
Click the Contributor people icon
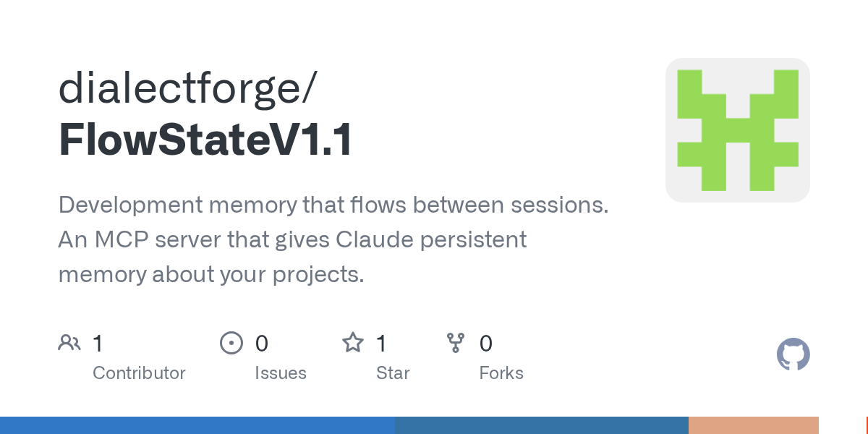tap(69, 343)
